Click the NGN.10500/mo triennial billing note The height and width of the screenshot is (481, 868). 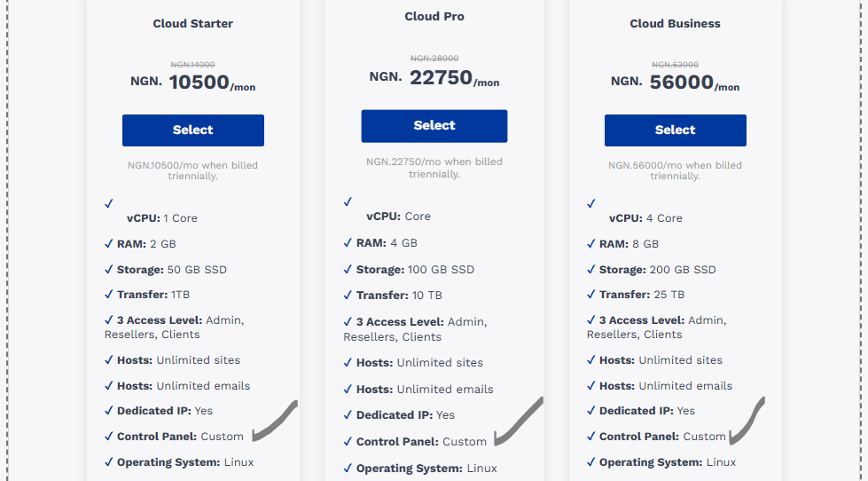click(x=192, y=170)
